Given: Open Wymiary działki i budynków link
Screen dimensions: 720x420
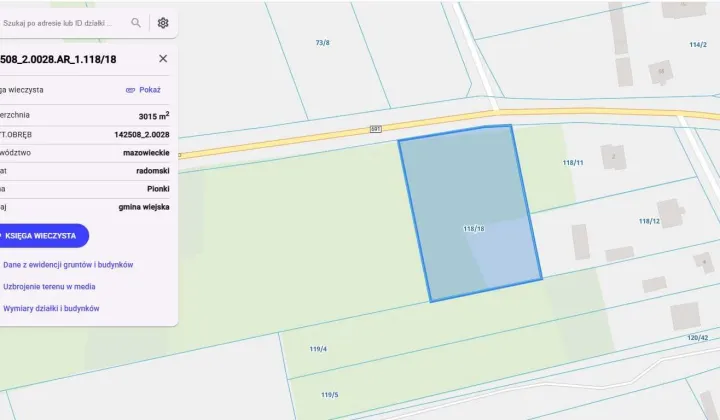Looking at the screenshot, I should point(51,308).
